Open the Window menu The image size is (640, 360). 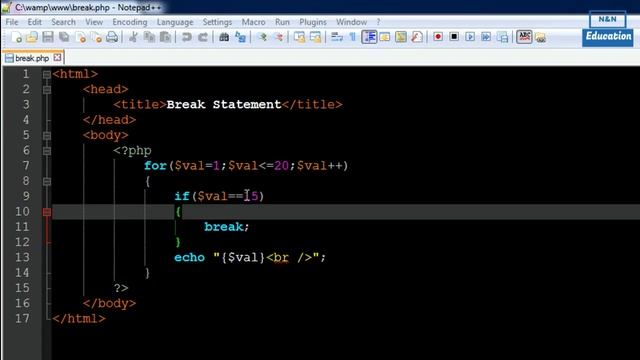coord(351,22)
